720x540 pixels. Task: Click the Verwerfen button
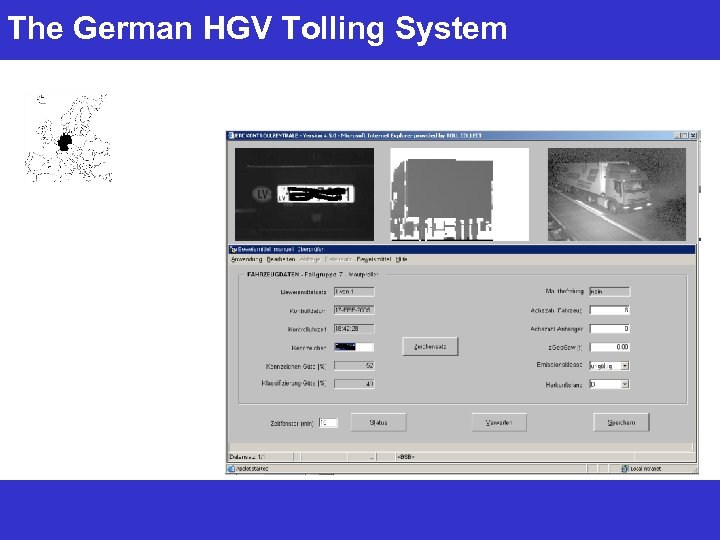coord(499,422)
